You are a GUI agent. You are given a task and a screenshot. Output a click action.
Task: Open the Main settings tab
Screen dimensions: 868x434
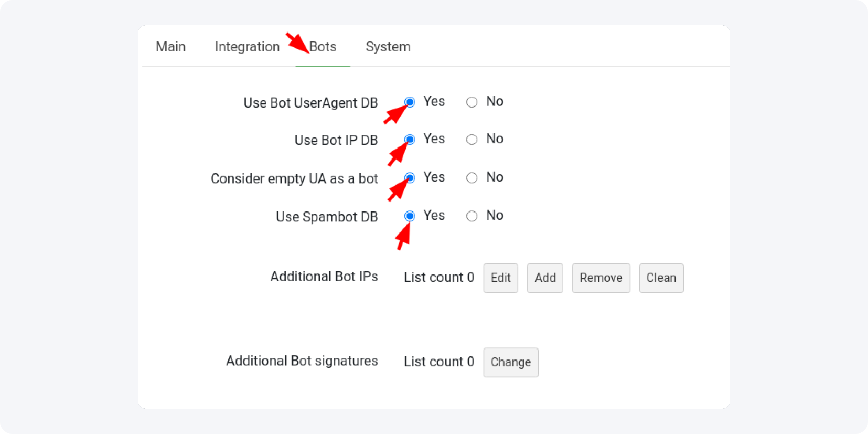170,47
